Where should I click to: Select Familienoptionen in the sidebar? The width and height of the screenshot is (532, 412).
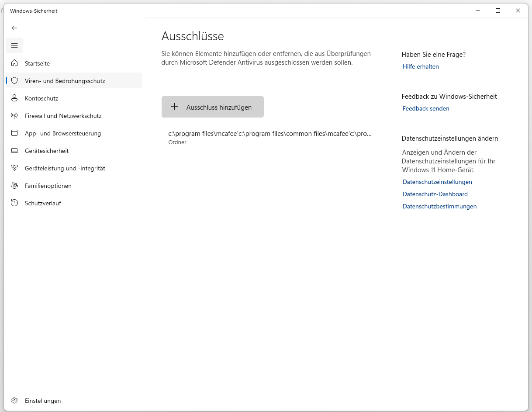(x=48, y=186)
